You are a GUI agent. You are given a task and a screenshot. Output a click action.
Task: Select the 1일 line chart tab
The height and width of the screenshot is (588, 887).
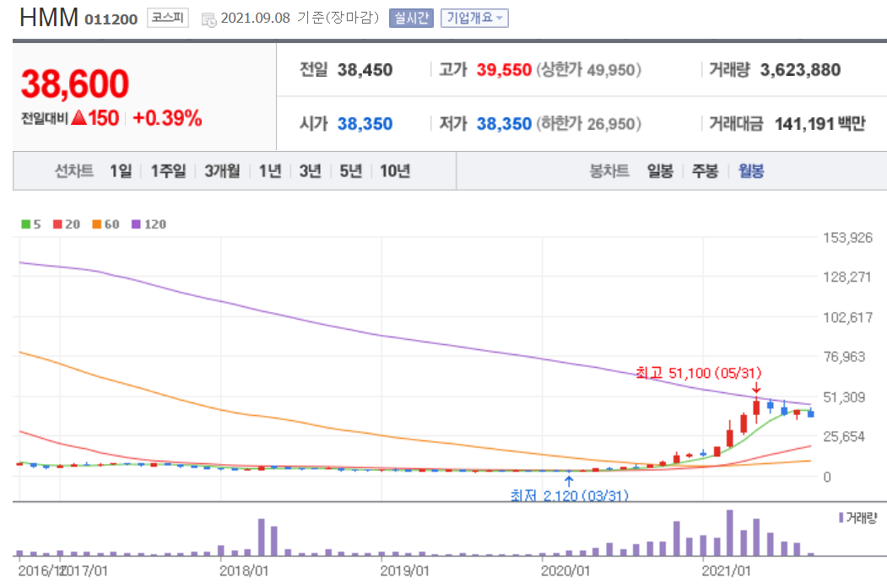click(121, 170)
